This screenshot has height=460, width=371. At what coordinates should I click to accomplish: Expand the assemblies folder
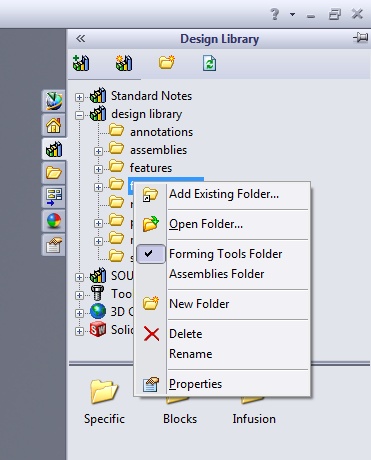(x=98, y=151)
